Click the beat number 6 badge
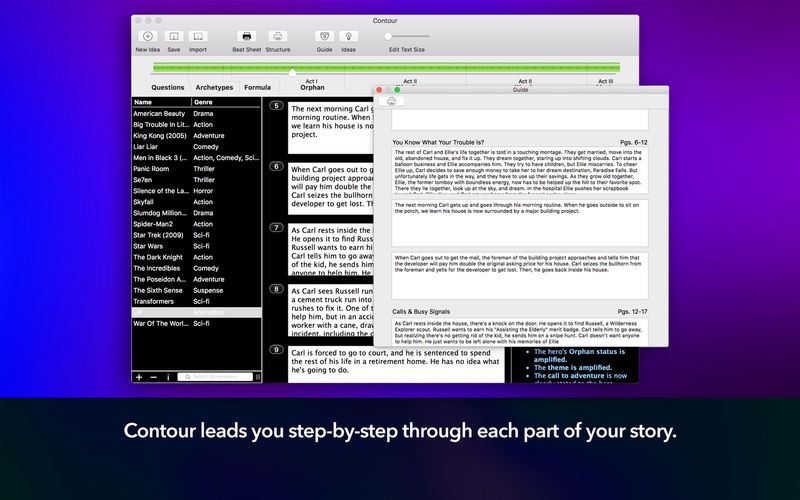Screen dimensions: 800x500 pos(276,166)
